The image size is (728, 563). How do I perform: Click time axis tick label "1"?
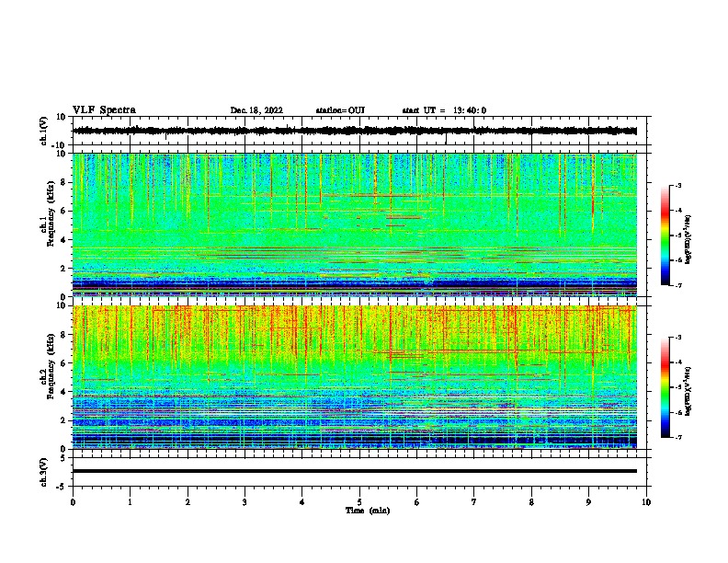pyautogui.click(x=130, y=502)
